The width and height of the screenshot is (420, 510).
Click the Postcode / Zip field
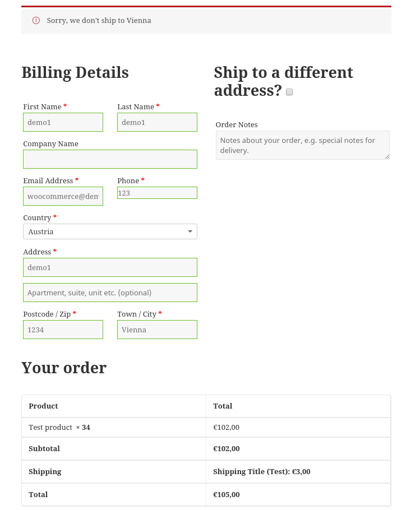(x=63, y=330)
